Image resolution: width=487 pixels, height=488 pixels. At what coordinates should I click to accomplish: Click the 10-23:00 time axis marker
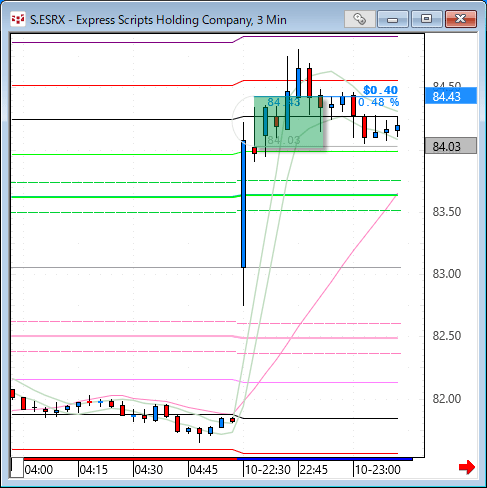[377, 470]
